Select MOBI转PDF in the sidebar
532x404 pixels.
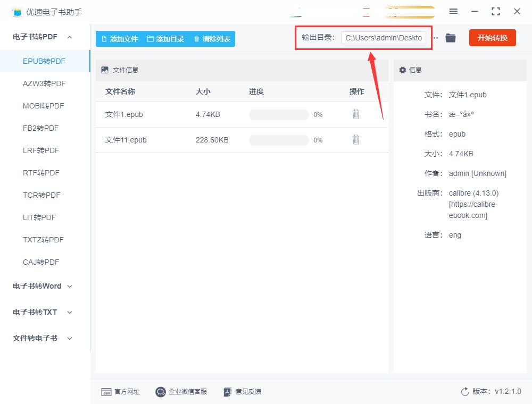pos(44,106)
